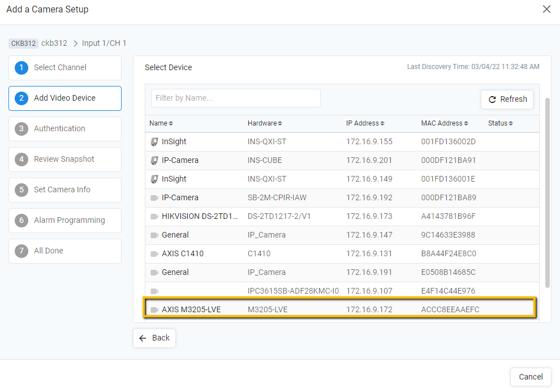Click MAC address ACCC8EEAAEFC
The height and width of the screenshot is (392, 560).
coord(450,309)
